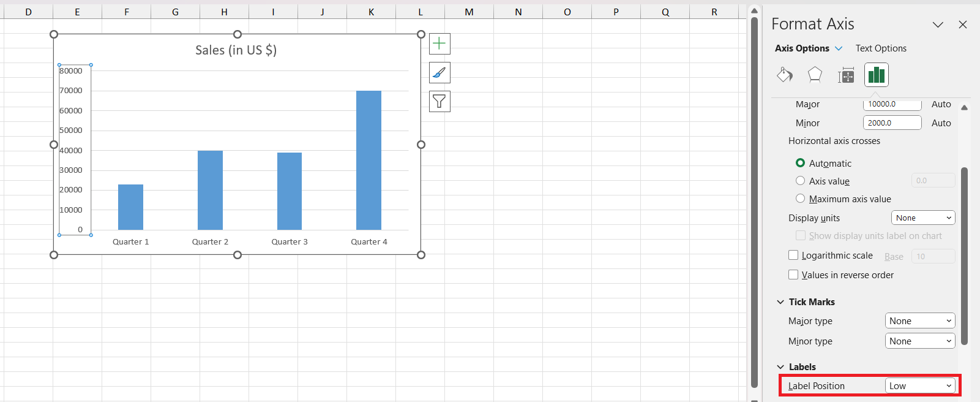Switch to the Effects pentagon icon
The width and height of the screenshot is (980, 402).
point(815,75)
